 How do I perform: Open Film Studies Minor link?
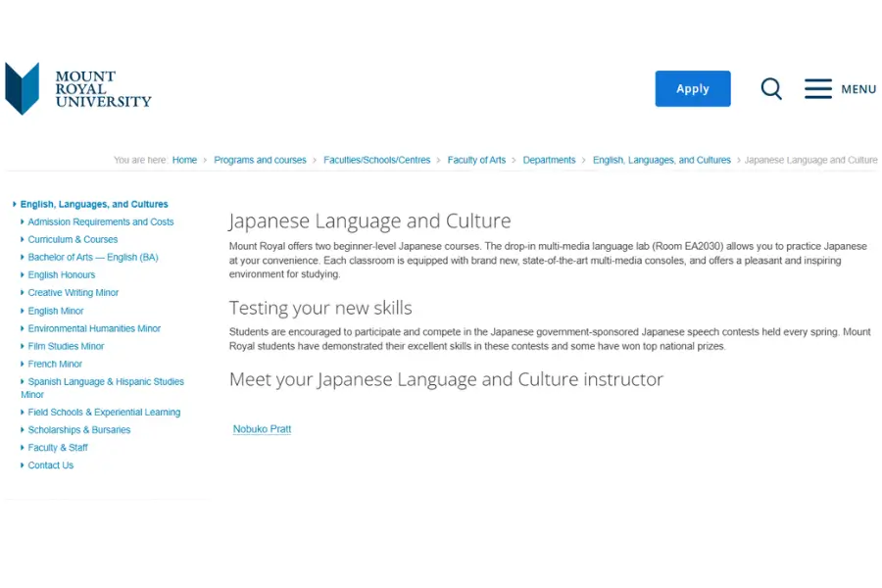66,346
